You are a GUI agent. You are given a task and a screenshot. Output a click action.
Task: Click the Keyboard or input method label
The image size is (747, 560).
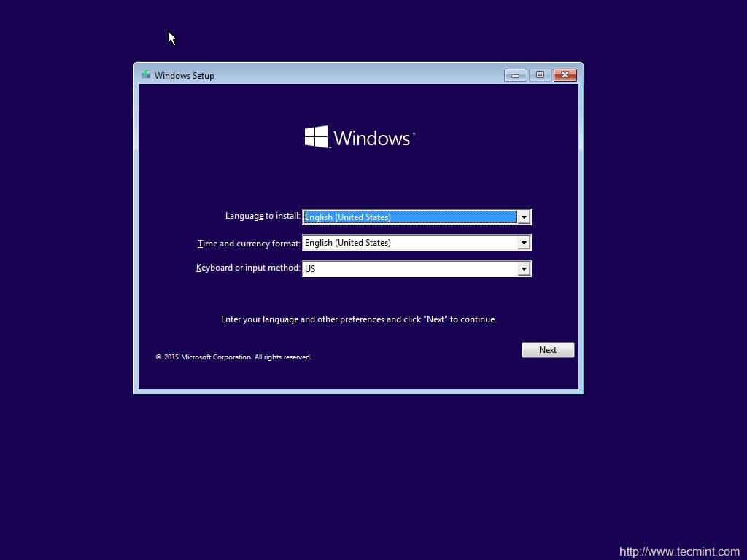pyautogui.click(x=249, y=268)
